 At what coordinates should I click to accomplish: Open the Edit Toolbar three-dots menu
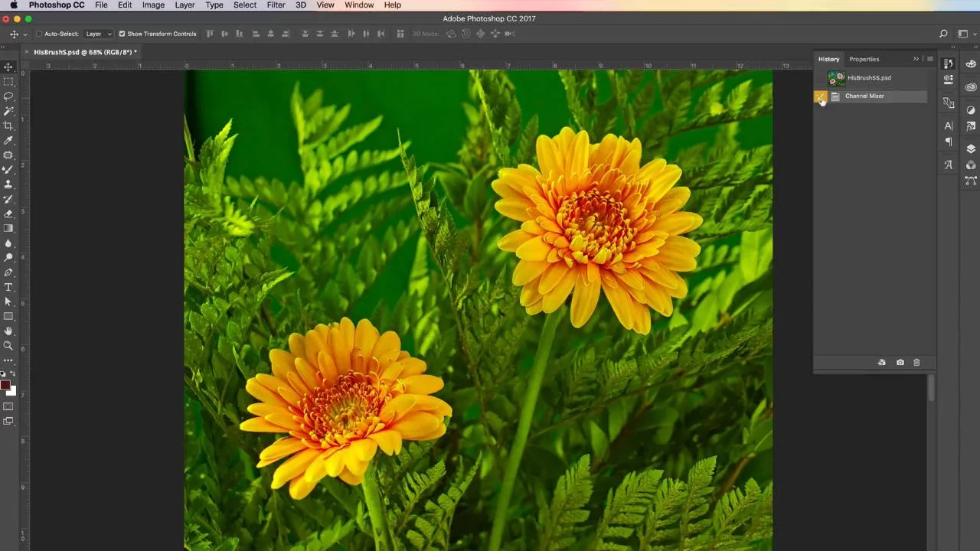coord(8,360)
